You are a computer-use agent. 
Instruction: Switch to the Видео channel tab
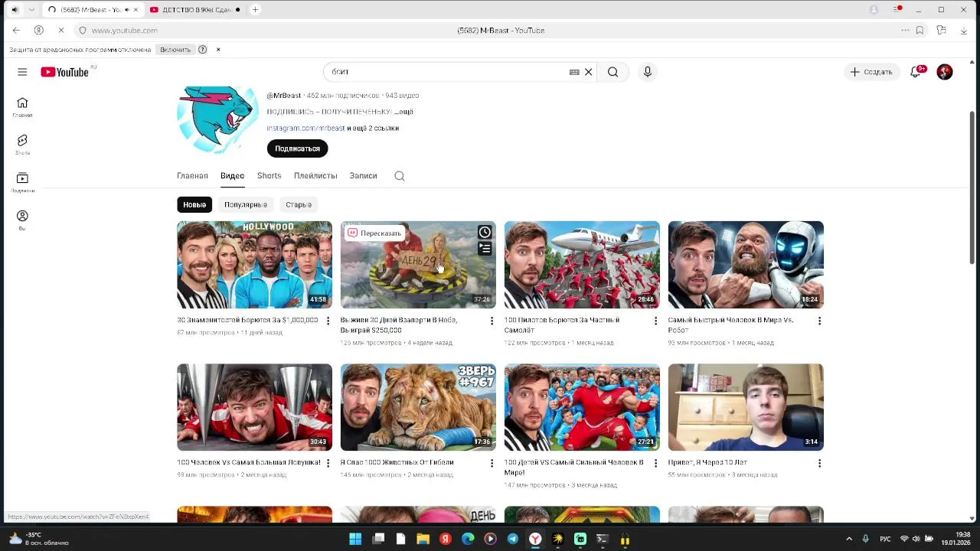tap(232, 176)
